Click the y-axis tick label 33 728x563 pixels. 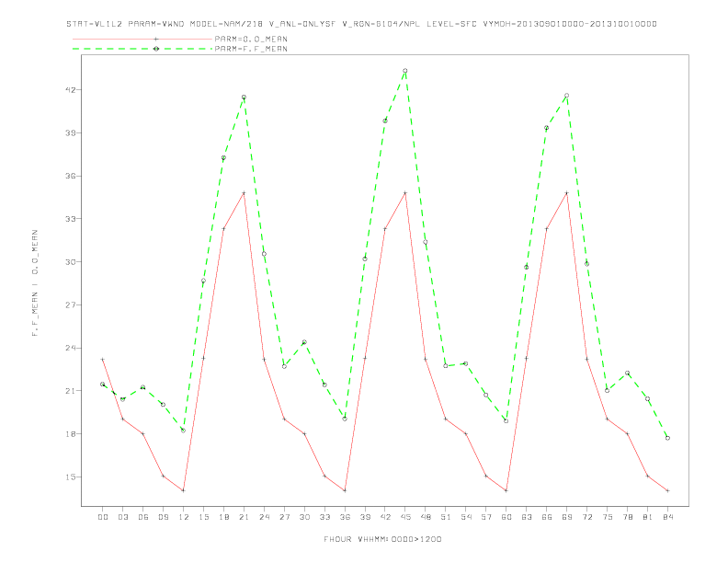(x=71, y=219)
